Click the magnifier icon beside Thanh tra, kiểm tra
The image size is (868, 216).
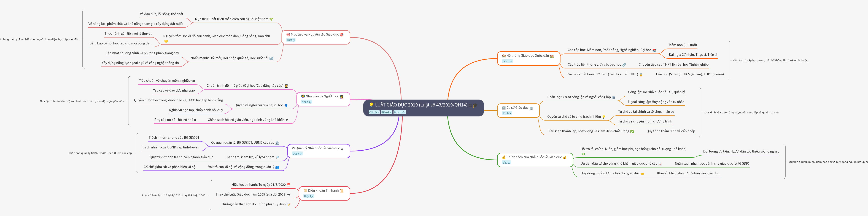point(277,157)
